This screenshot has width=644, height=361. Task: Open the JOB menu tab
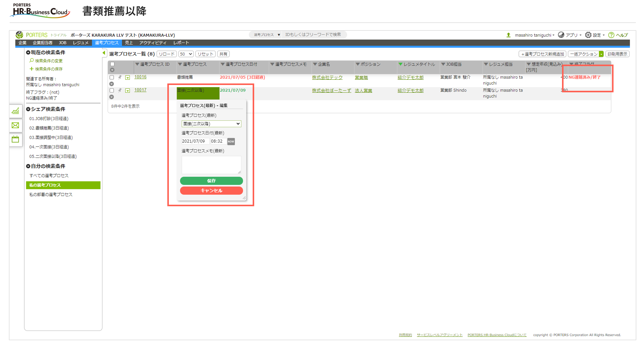click(x=62, y=43)
